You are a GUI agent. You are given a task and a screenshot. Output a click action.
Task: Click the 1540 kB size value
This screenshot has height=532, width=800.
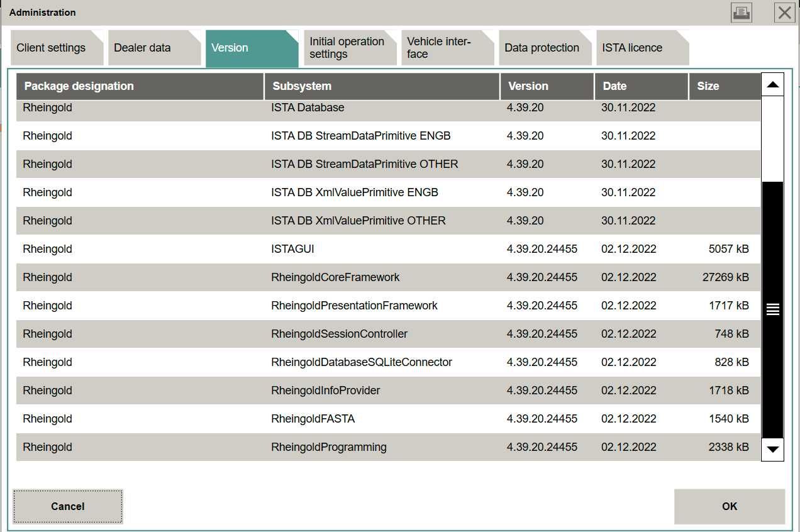[728, 419]
